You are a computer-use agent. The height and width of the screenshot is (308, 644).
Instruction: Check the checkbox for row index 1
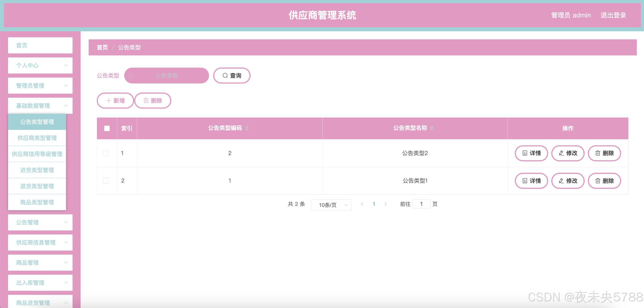click(106, 153)
